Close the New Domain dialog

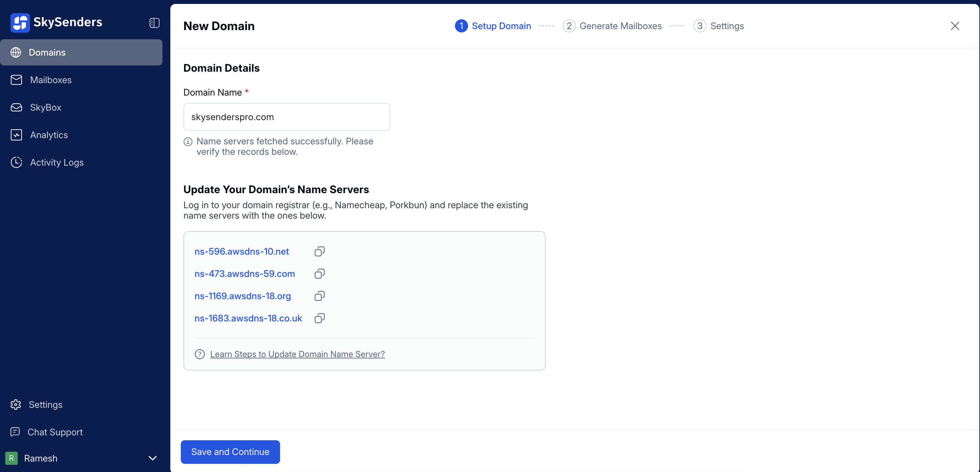click(954, 26)
